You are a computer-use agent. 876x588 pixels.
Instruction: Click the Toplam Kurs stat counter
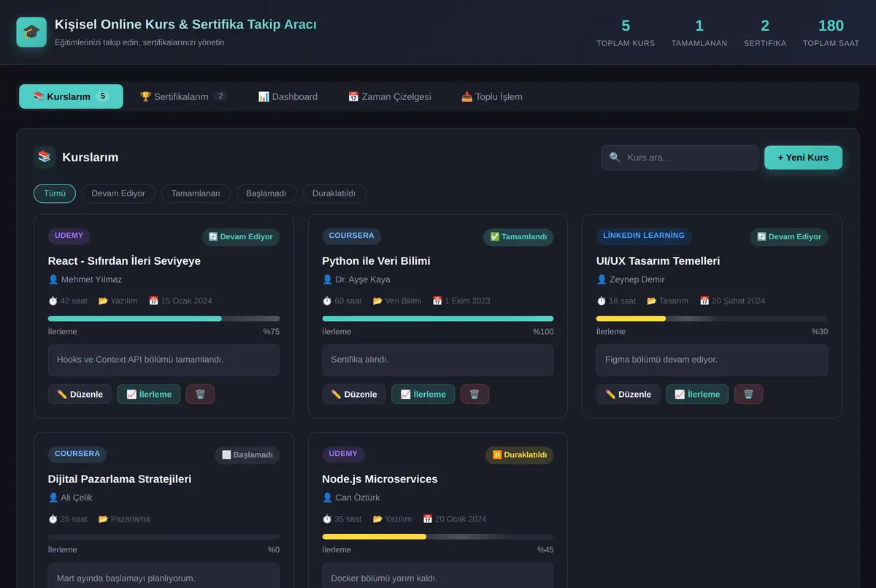tap(626, 34)
